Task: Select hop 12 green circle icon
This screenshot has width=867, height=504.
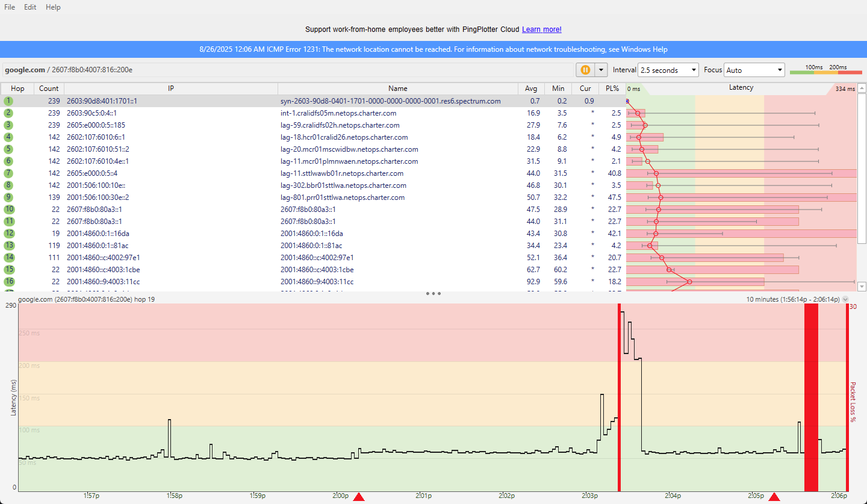Action: [x=8, y=234]
